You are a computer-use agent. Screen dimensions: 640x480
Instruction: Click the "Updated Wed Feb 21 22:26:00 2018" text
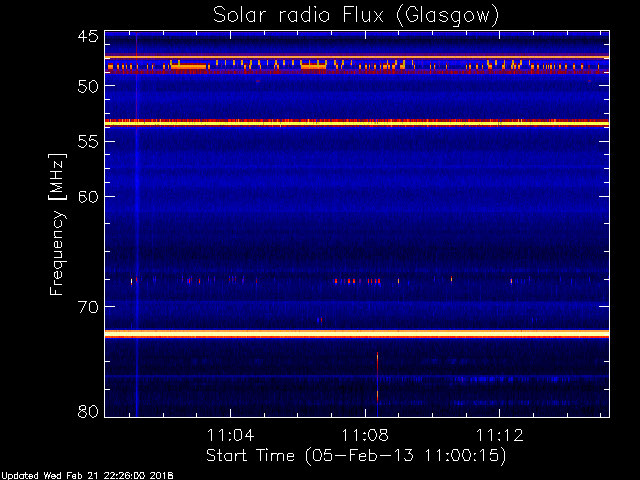coord(87,476)
